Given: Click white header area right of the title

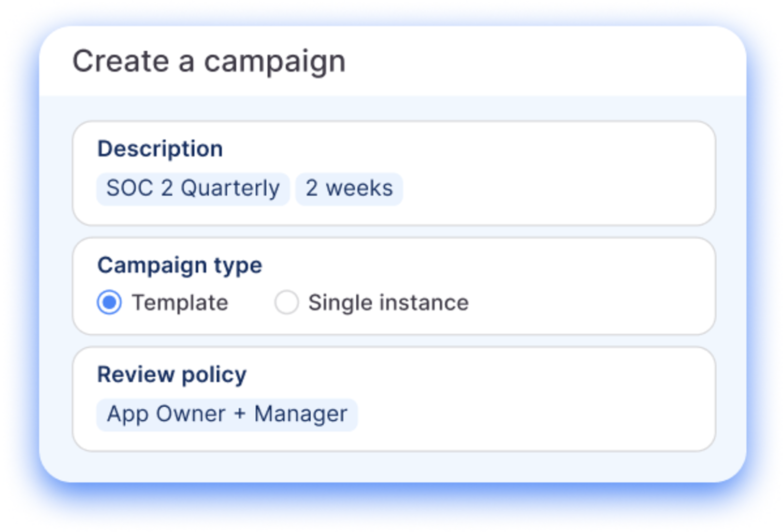Looking at the screenshot, I should click(544, 62).
